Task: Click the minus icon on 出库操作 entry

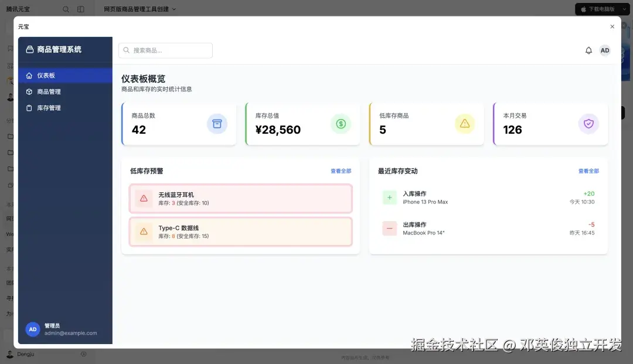Action: (389, 229)
